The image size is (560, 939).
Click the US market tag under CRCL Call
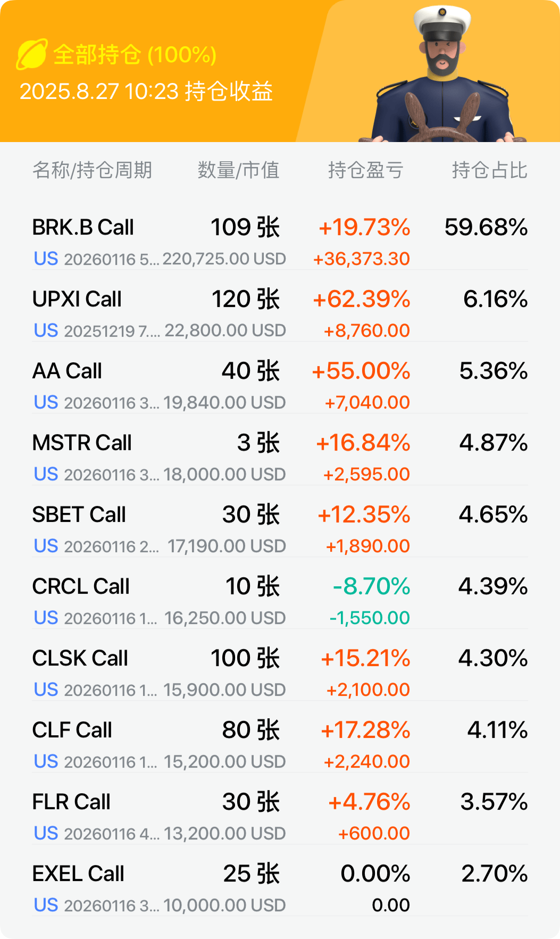(x=46, y=618)
